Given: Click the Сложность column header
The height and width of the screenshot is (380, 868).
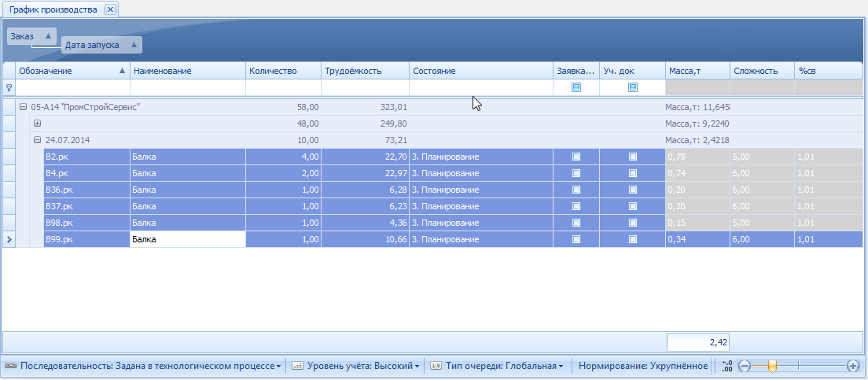Looking at the screenshot, I should tap(763, 71).
